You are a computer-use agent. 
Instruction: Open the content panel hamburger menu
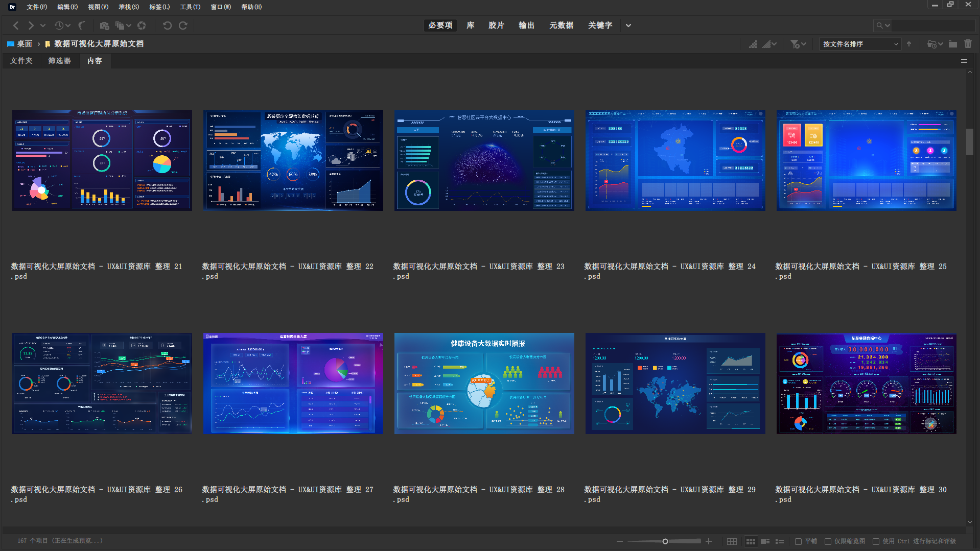tap(964, 61)
